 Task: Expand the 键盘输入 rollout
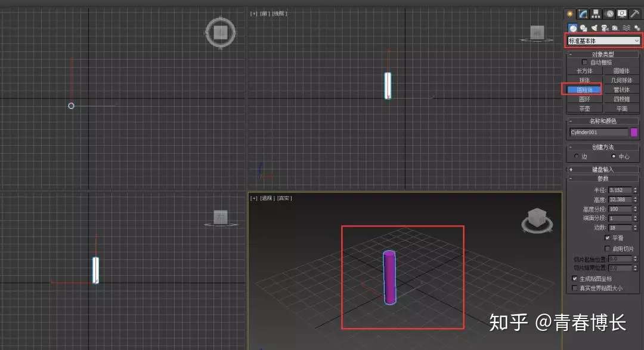click(x=603, y=169)
